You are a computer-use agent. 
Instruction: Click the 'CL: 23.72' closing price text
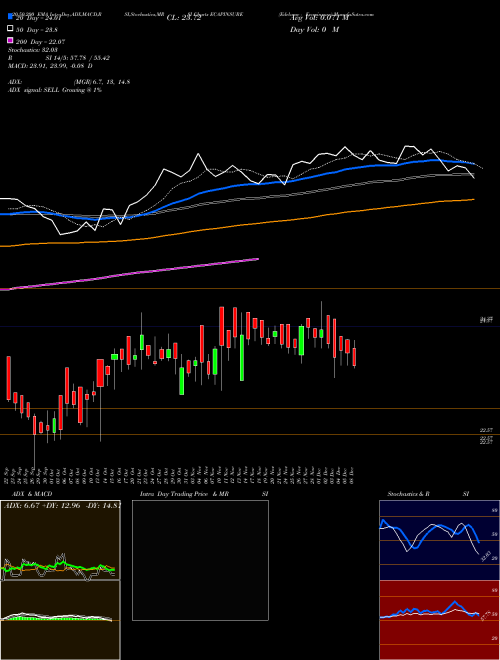(x=184, y=18)
